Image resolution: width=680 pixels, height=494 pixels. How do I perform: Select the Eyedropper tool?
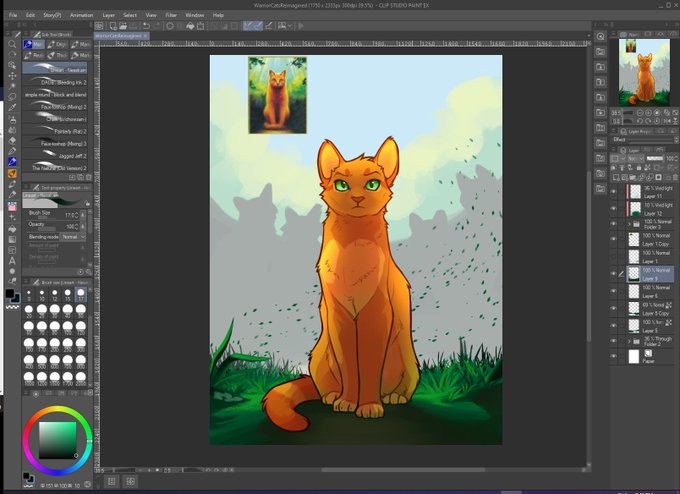12,108
